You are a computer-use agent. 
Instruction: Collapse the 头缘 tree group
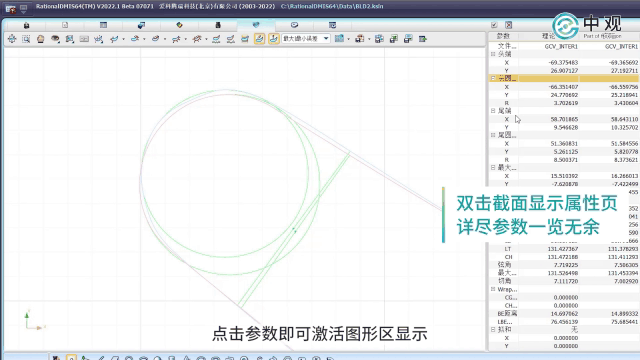[493, 54]
